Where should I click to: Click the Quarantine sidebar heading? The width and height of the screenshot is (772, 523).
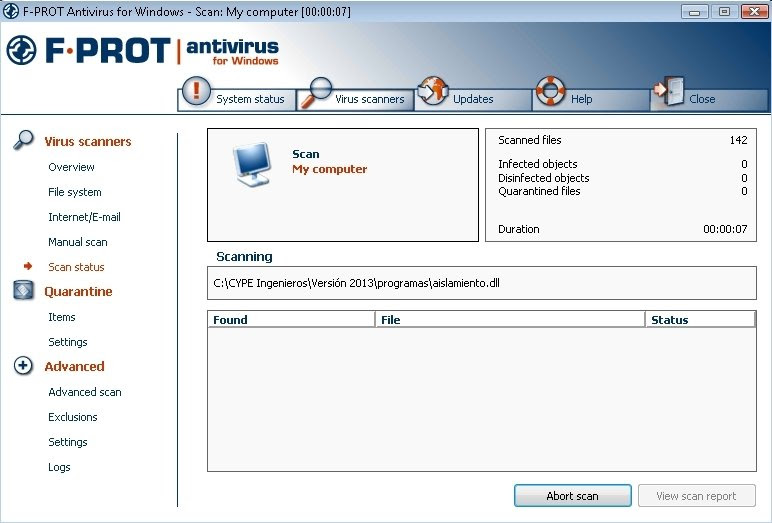[x=78, y=292]
